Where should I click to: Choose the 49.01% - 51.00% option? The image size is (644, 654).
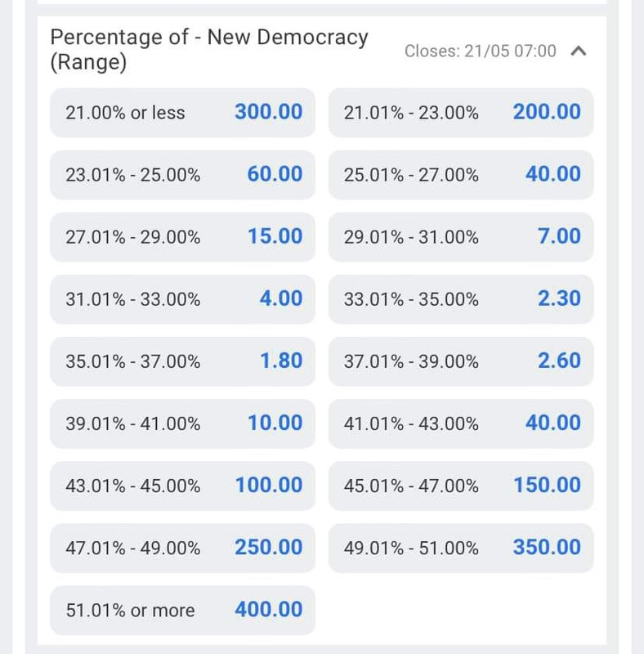[461, 548]
